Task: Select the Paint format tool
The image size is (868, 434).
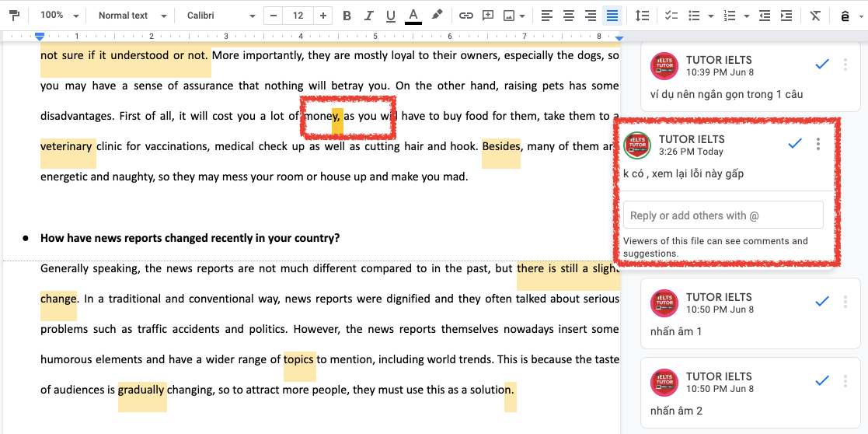Action: pos(15,16)
